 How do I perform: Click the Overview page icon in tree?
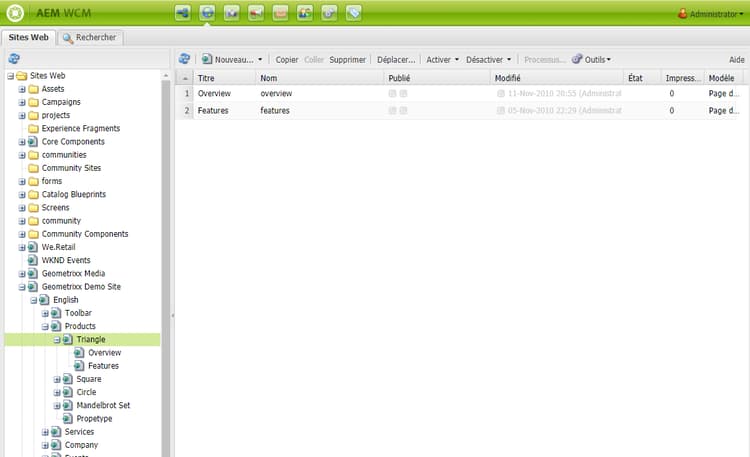coord(79,353)
